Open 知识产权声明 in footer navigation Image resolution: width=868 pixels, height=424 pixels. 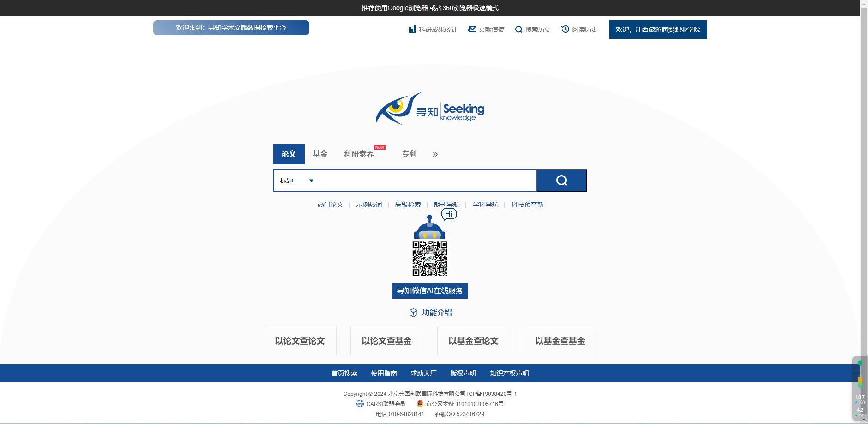pos(510,373)
